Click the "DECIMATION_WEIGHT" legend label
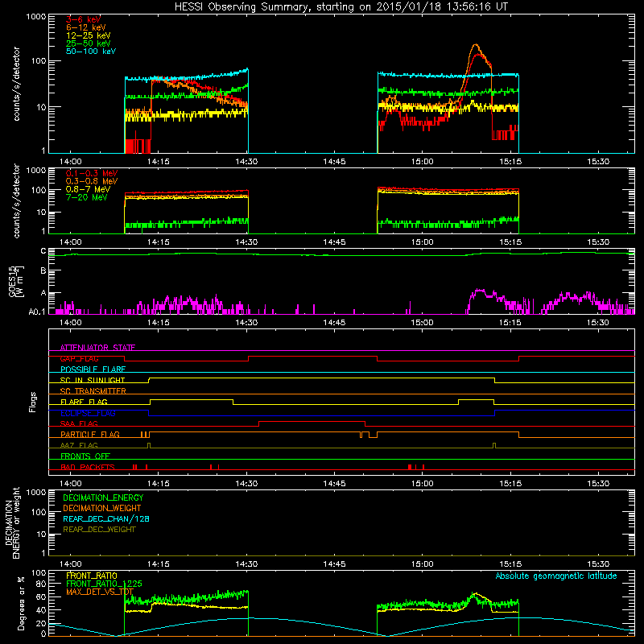The width and height of the screenshot is (644, 644). pyautogui.click(x=102, y=508)
